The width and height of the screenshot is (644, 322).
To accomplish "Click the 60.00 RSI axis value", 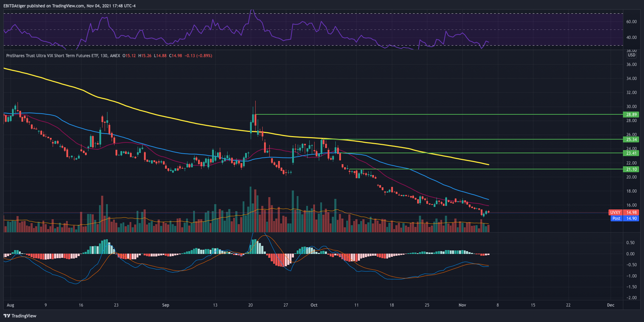I will [631, 22].
